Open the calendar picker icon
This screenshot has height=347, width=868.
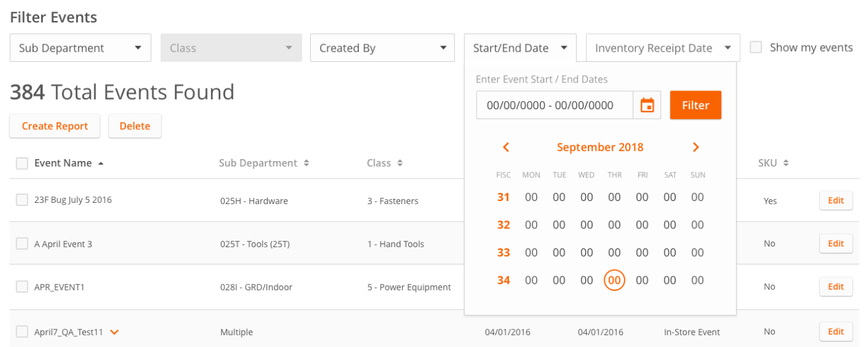pos(647,105)
